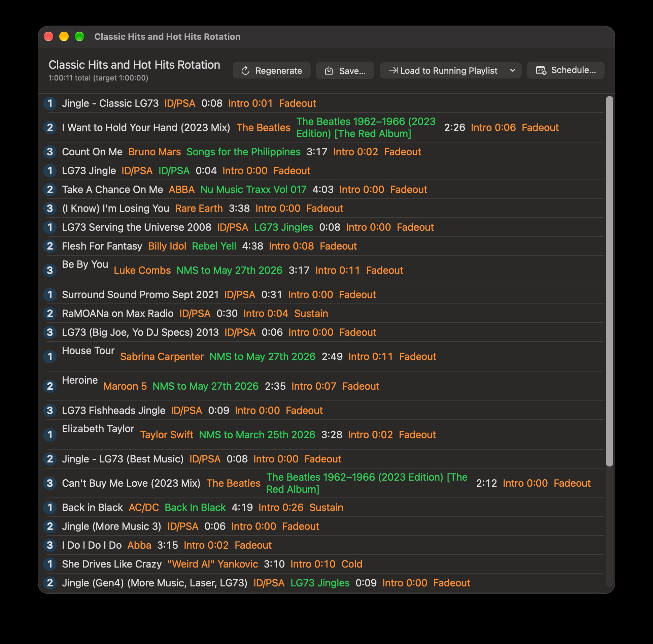Click Intro 0:26 on Back in Black row
This screenshot has height=644, width=653.
coord(281,508)
